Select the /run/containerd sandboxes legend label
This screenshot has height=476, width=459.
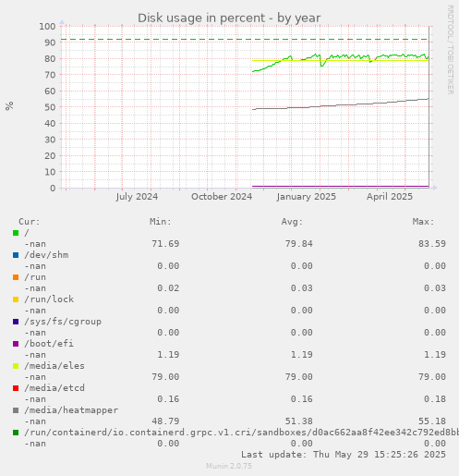(241, 433)
